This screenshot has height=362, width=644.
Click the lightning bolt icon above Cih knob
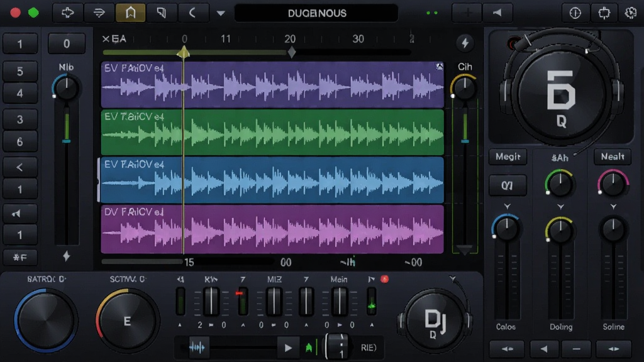465,43
